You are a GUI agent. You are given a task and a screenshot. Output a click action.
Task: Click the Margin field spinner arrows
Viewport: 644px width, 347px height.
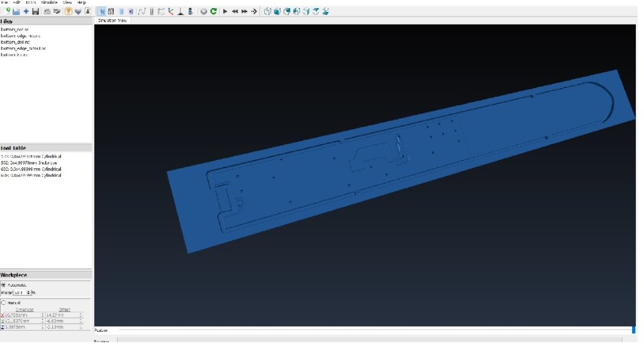(29, 292)
